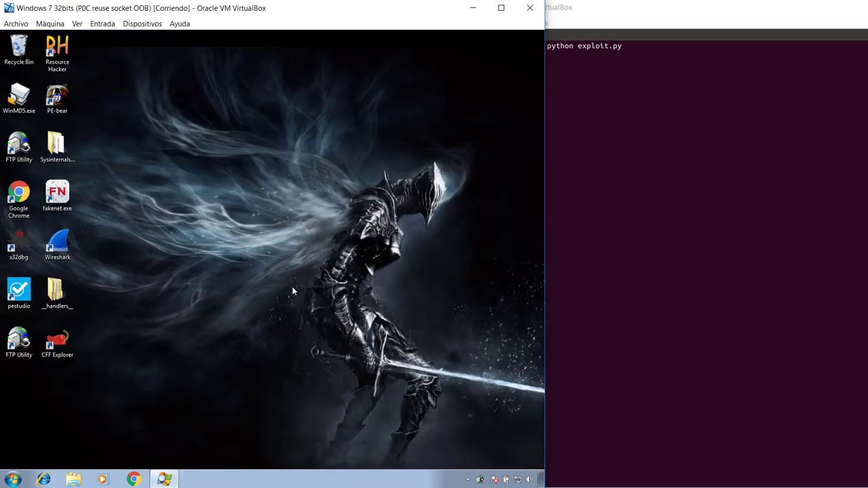Image resolution: width=868 pixels, height=488 pixels.
Task: Close the VirtualBox VM window
Action: (530, 8)
